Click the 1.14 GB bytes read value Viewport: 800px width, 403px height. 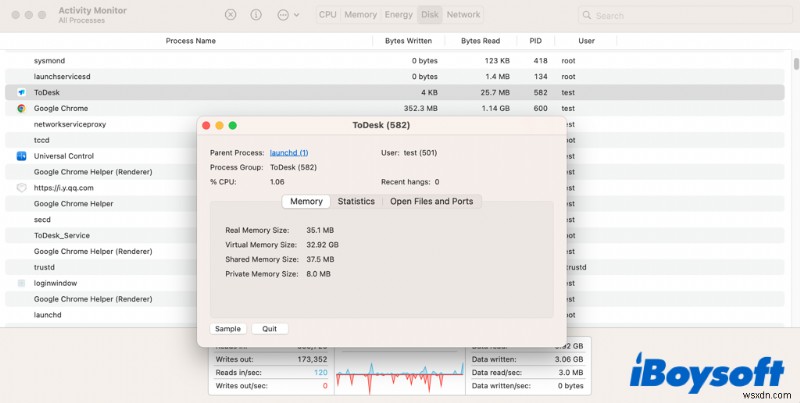tap(494, 108)
